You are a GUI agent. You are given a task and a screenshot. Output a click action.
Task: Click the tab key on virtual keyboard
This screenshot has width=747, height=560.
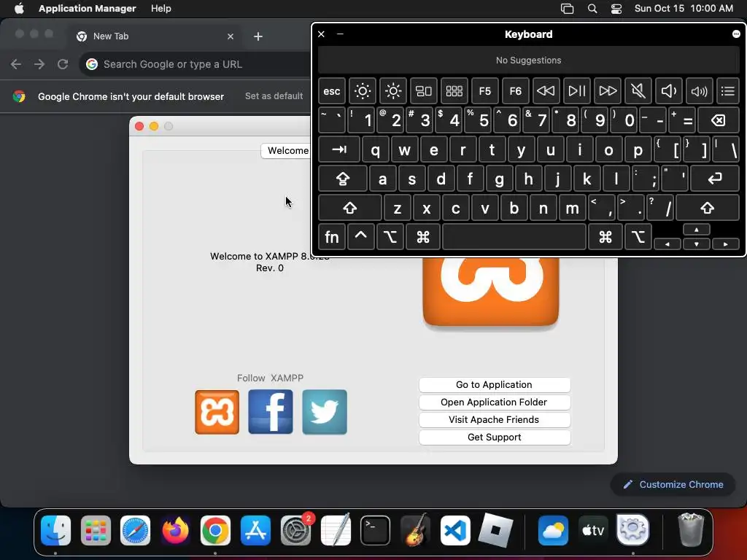[x=339, y=149]
